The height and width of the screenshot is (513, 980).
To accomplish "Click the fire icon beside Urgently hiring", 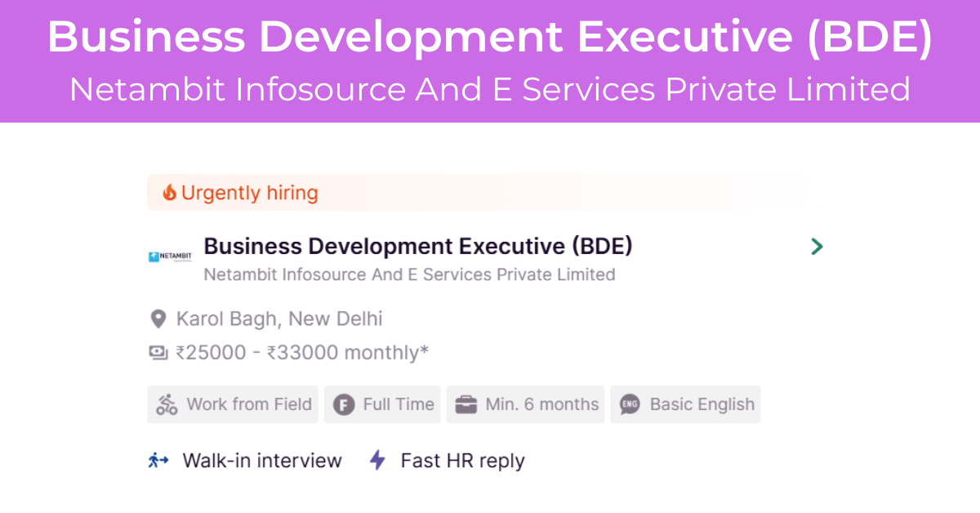I will point(170,193).
